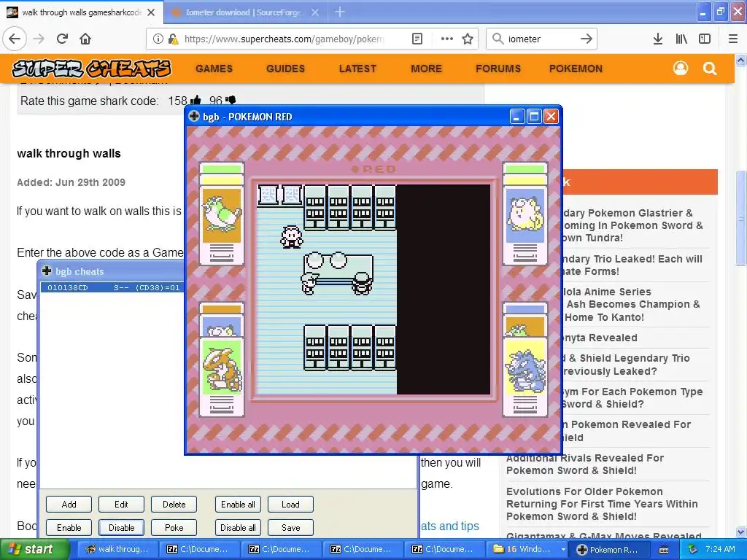Click the Add cheat button

(69, 505)
